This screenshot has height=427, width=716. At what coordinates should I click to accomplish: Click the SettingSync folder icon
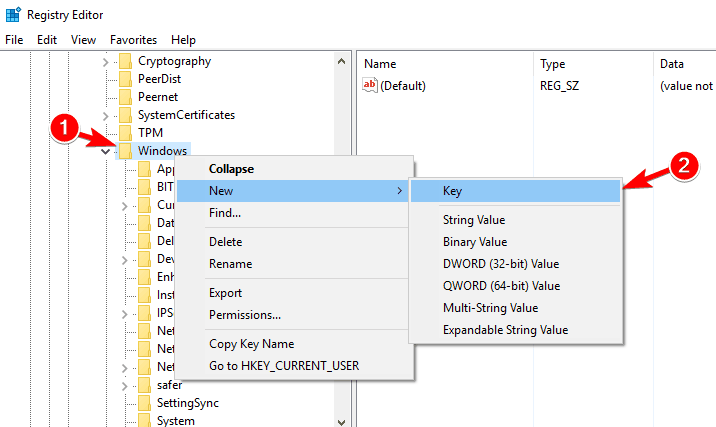click(143, 403)
